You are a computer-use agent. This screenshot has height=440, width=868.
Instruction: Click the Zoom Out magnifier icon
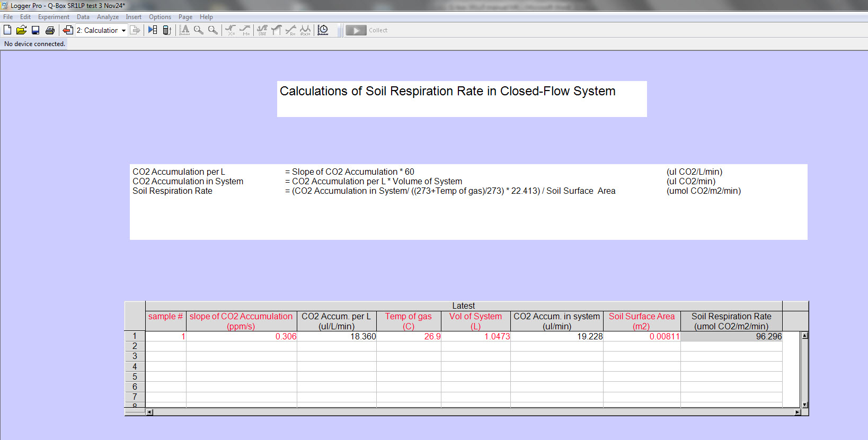pos(213,30)
